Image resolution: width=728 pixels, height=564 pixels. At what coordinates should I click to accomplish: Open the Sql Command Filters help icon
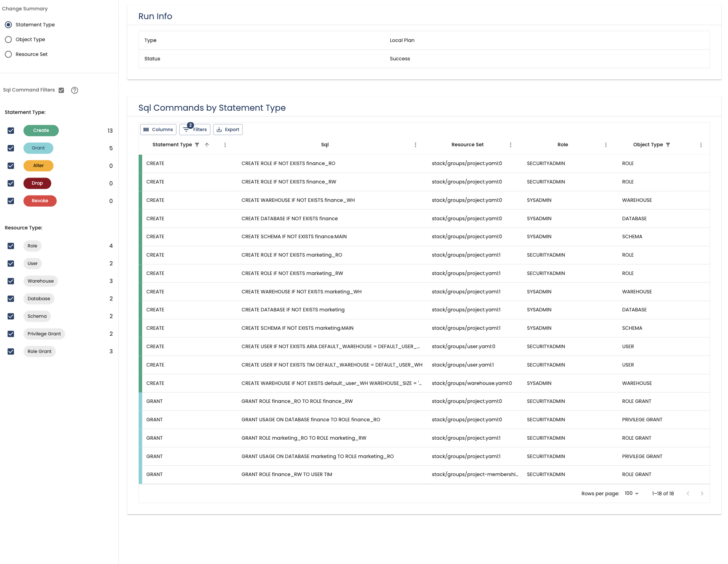(74, 90)
